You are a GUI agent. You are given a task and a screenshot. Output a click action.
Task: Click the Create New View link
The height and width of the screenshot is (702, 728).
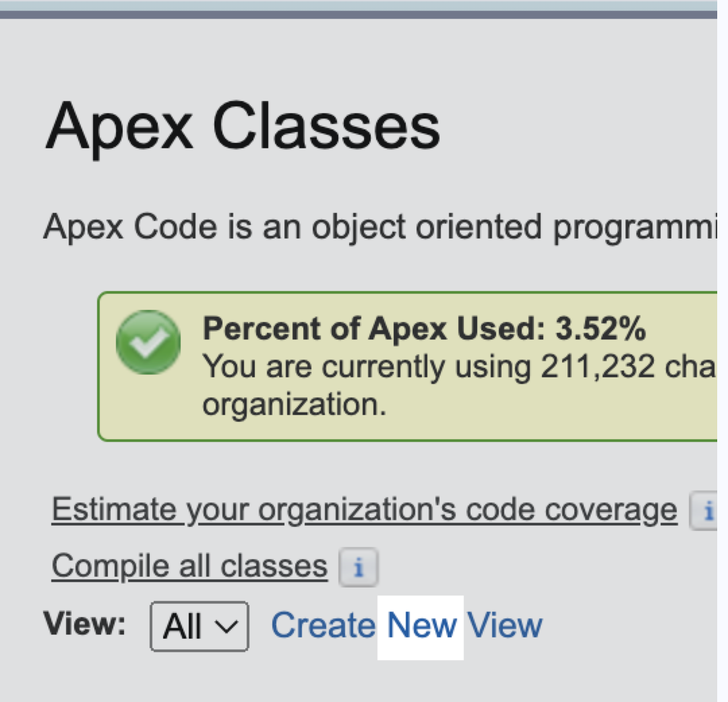[x=406, y=626]
